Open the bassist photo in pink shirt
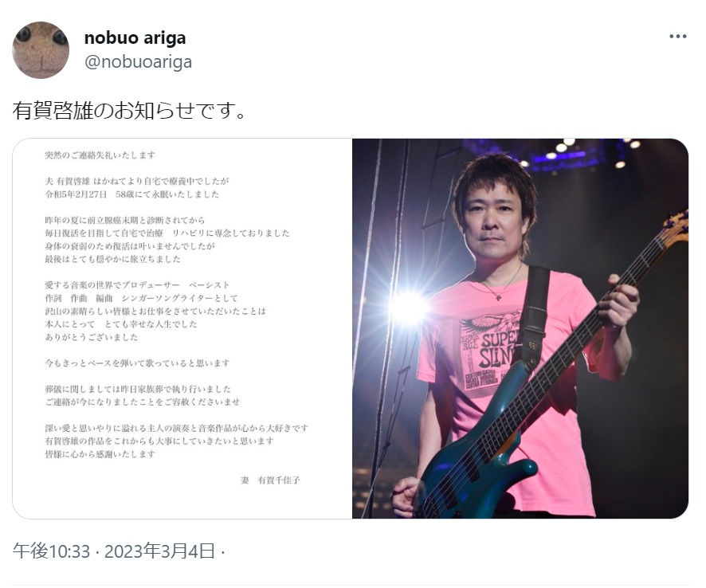The width and height of the screenshot is (706, 588). pos(520,329)
